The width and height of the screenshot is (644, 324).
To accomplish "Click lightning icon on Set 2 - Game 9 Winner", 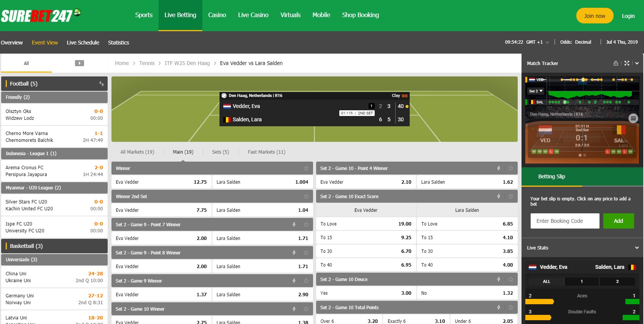I will [294, 281].
